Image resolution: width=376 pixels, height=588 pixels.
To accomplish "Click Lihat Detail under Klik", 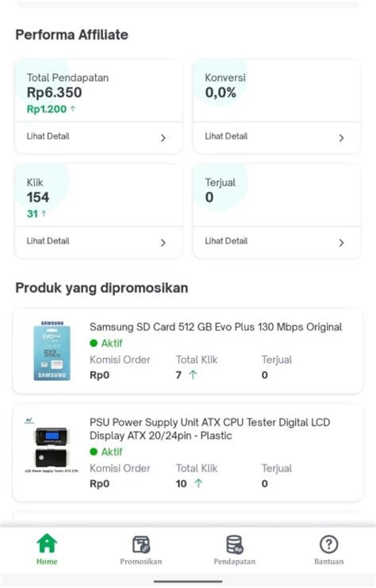I will pyautogui.click(x=48, y=240).
